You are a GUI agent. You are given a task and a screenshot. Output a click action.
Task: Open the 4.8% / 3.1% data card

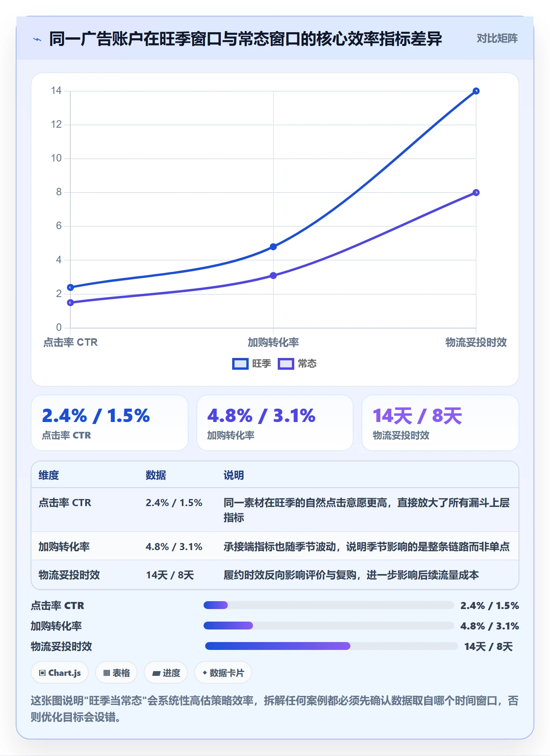(275, 423)
